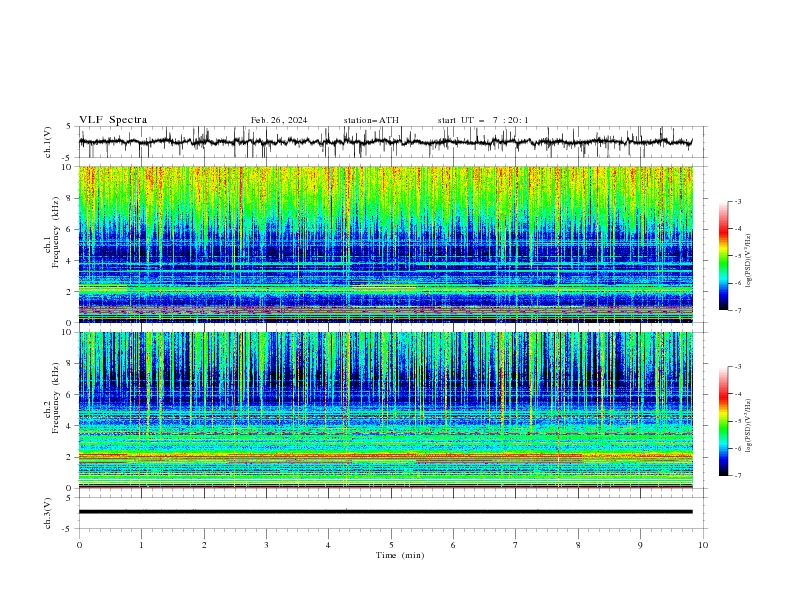Click the ch.3 black waveform band
792x612 pixels.
(385, 512)
